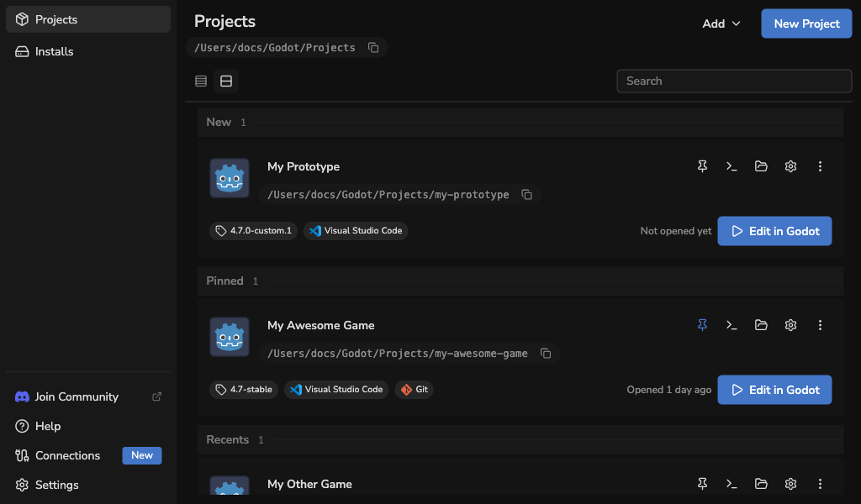861x504 pixels.
Task: Click the 4.7.0-custom.1 version tag
Action: pyautogui.click(x=254, y=231)
